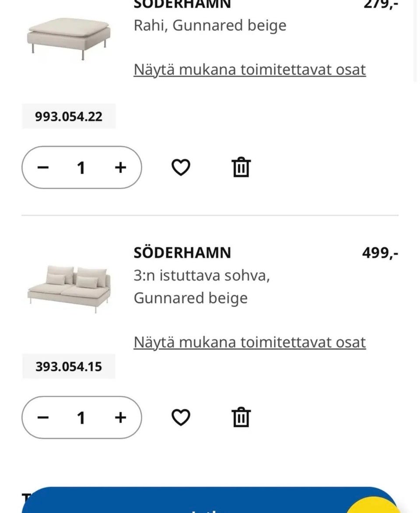Image resolution: width=420 pixels, height=513 pixels.
Task: Click the sofa quantity value field
Action: pos(81,418)
